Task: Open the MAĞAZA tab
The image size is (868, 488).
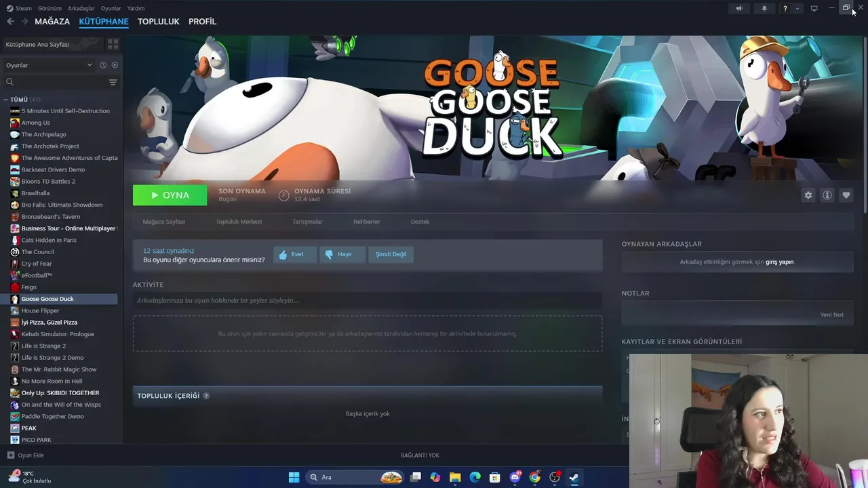Action: coord(52,22)
